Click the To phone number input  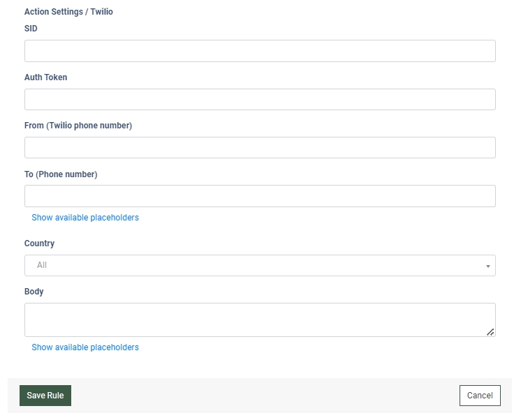pyautogui.click(x=260, y=196)
